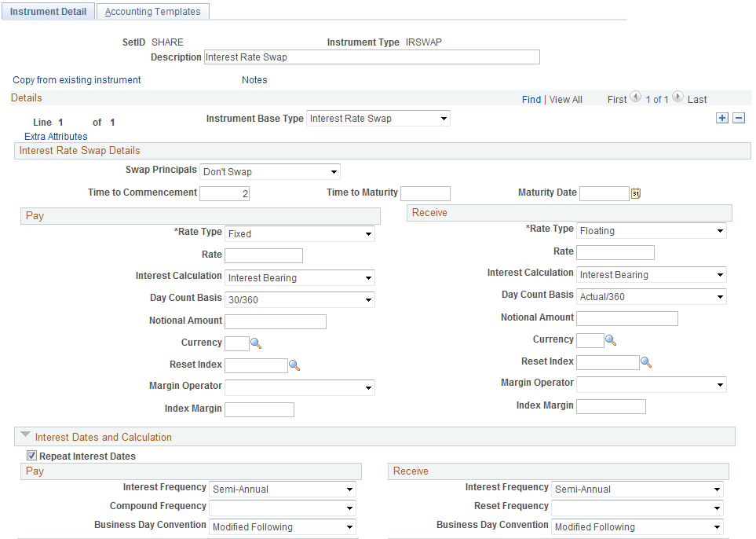Open the Pay Currency lookup magnifier
The width and height of the screenshot is (756, 539).
(x=256, y=343)
